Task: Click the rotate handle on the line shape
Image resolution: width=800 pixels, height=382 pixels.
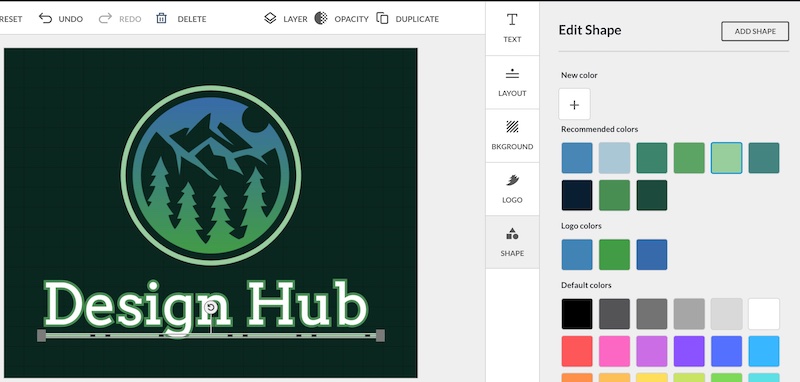Action: tap(210, 307)
